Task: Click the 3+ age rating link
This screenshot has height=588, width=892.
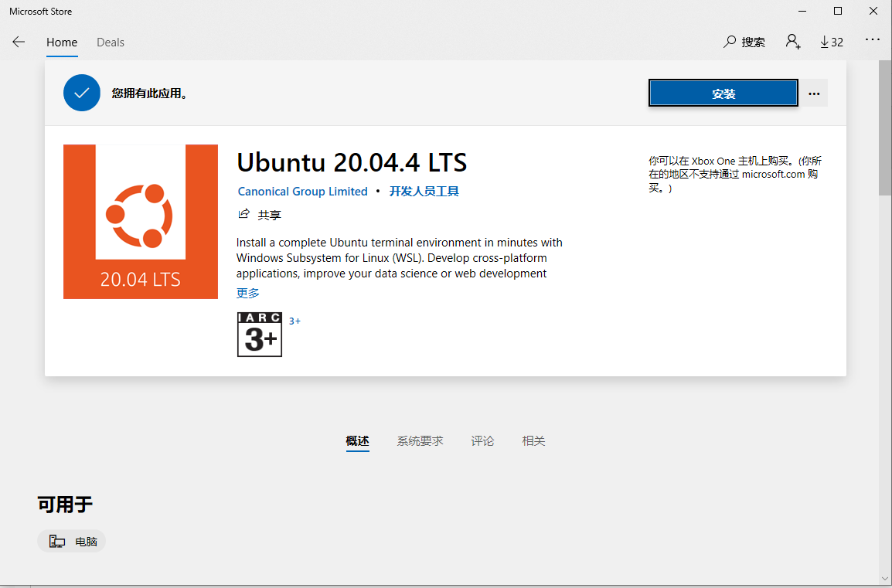Action: coord(294,321)
